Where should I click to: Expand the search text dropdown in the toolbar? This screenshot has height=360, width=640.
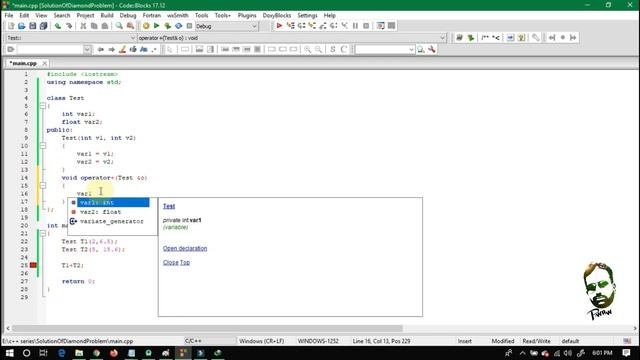(87, 49)
